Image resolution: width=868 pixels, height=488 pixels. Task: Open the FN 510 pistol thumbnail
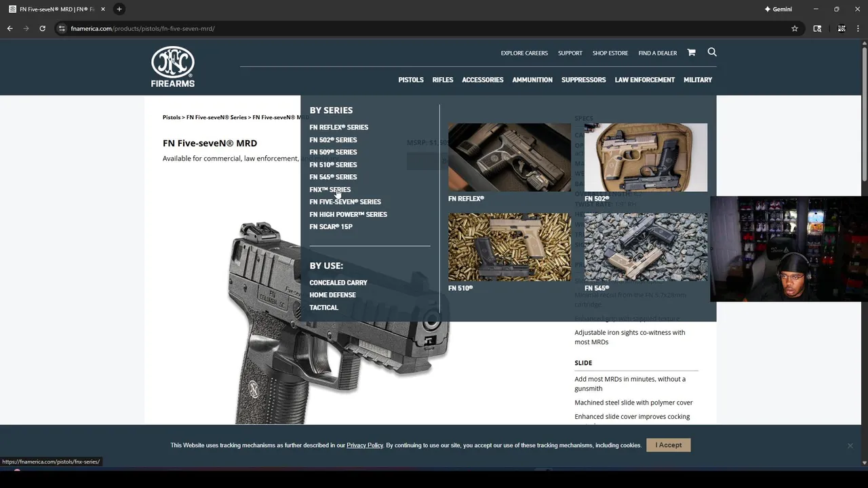click(x=509, y=247)
